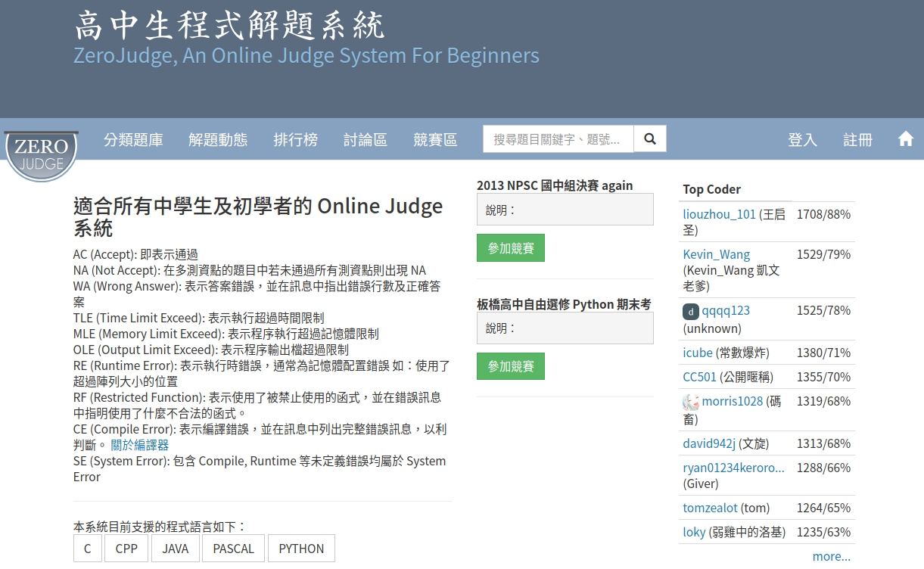Click qqqq123's avatar icon
The image size is (924, 569).
(690, 311)
